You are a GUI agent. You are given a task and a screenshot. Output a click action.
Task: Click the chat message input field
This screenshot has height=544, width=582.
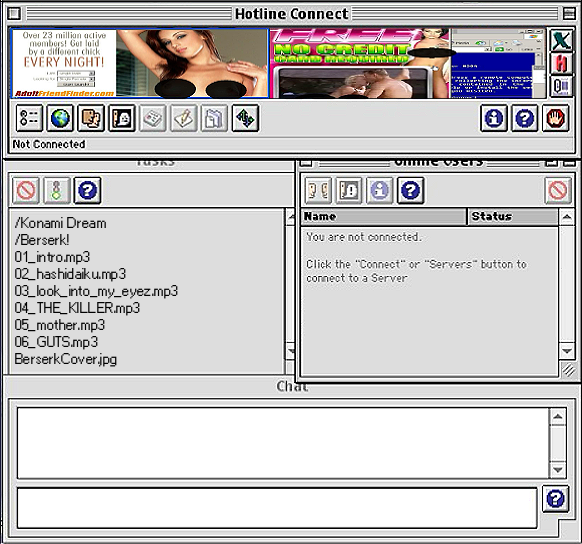(x=277, y=508)
